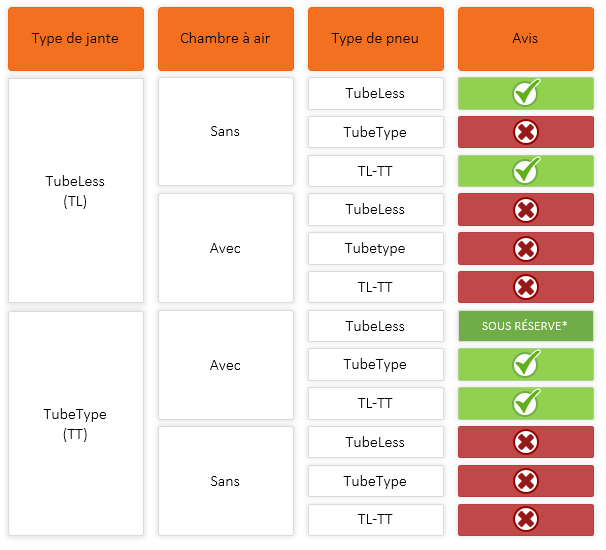Click the green checkmark in the first row
The height and width of the screenshot is (550, 606).
pos(526,92)
